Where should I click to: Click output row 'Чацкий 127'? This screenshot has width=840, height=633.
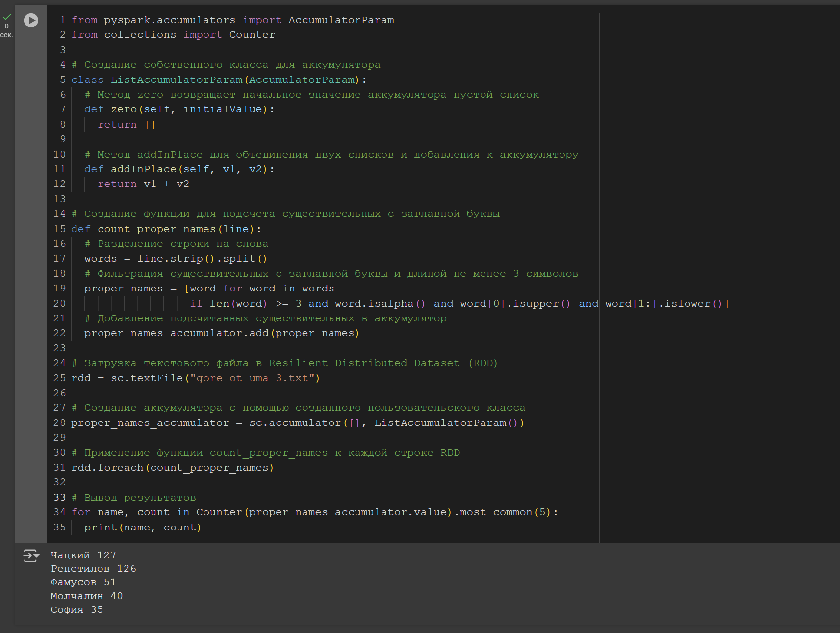click(x=83, y=555)
